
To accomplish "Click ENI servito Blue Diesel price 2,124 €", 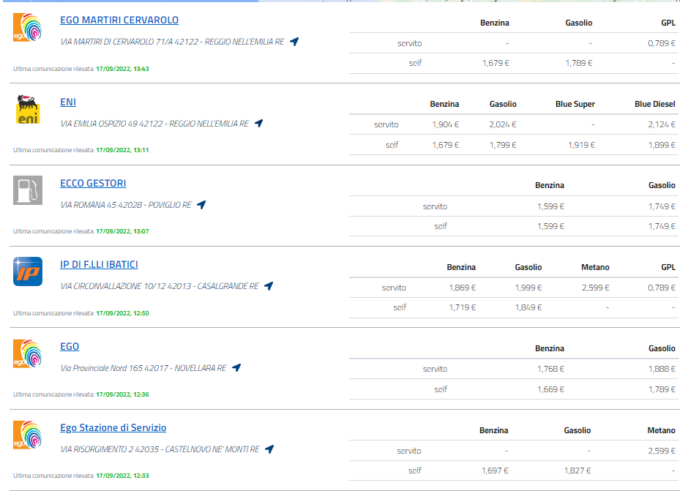I will (661, 124).
